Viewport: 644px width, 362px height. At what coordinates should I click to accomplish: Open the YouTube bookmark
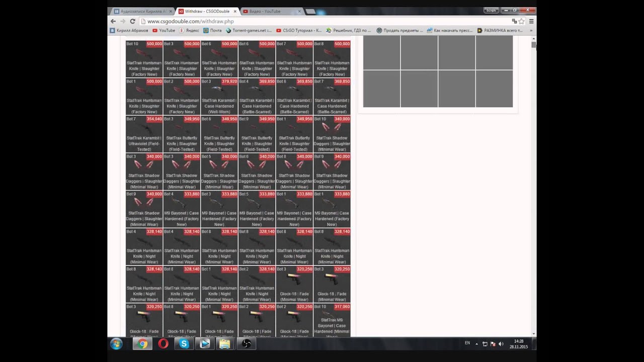[164, 30]
